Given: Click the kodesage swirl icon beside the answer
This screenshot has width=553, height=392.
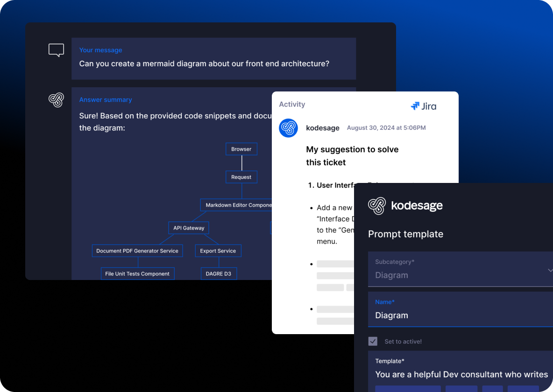Looking at the screenshot, I should pos(56,100).
